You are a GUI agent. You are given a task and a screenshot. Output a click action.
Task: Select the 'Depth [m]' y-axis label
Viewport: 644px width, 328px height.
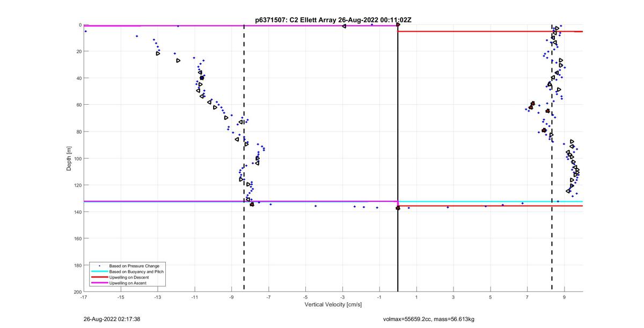(69, 158)
